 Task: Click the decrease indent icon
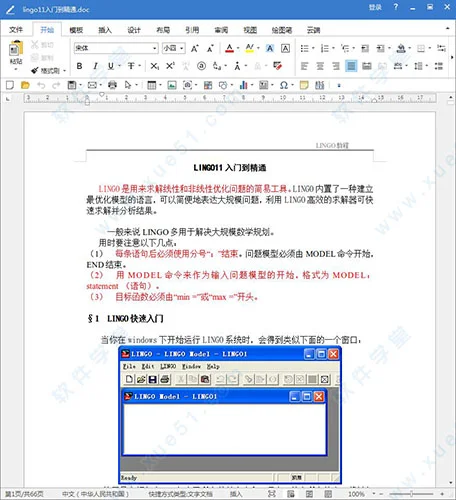365,49
